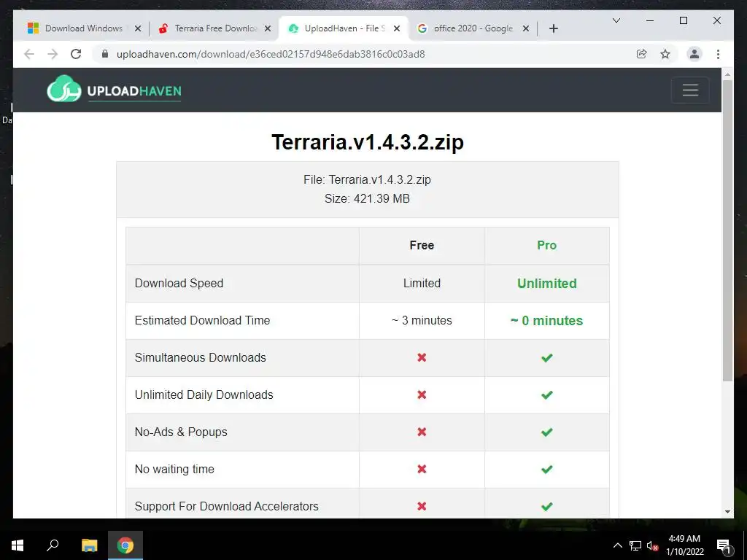The height and width of the screenshot is (560, 747).
Task: Click red X for No waiting time
Action: click(x=422, y=469)
